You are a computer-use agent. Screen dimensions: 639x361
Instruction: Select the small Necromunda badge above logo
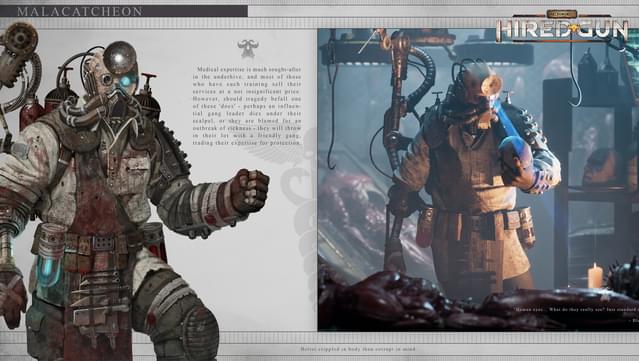[562, 14]
